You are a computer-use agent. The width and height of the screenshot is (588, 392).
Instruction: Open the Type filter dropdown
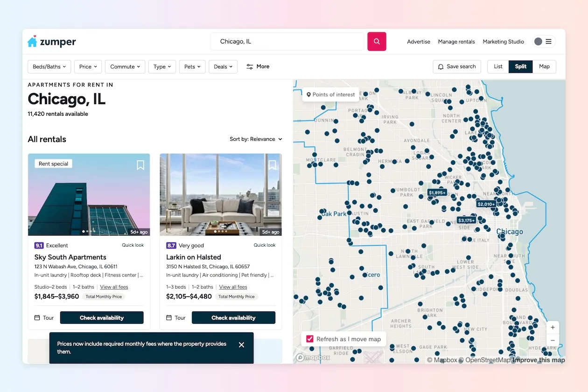click(x=162, y=67)
